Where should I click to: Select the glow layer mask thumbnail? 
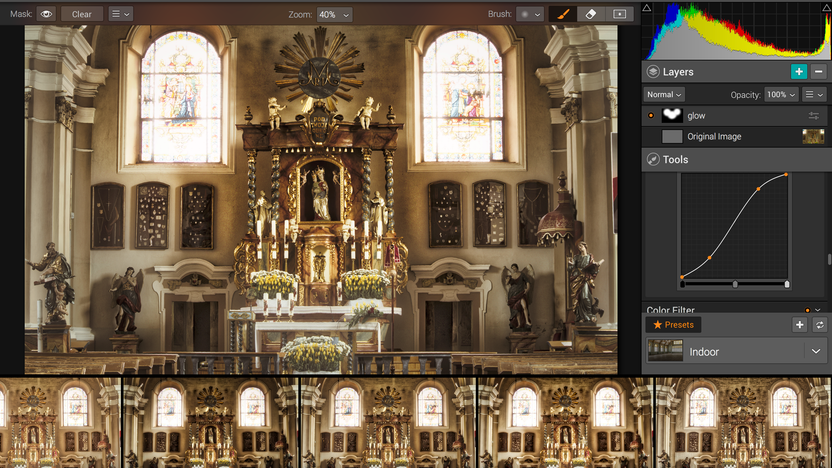coord(672,115)
